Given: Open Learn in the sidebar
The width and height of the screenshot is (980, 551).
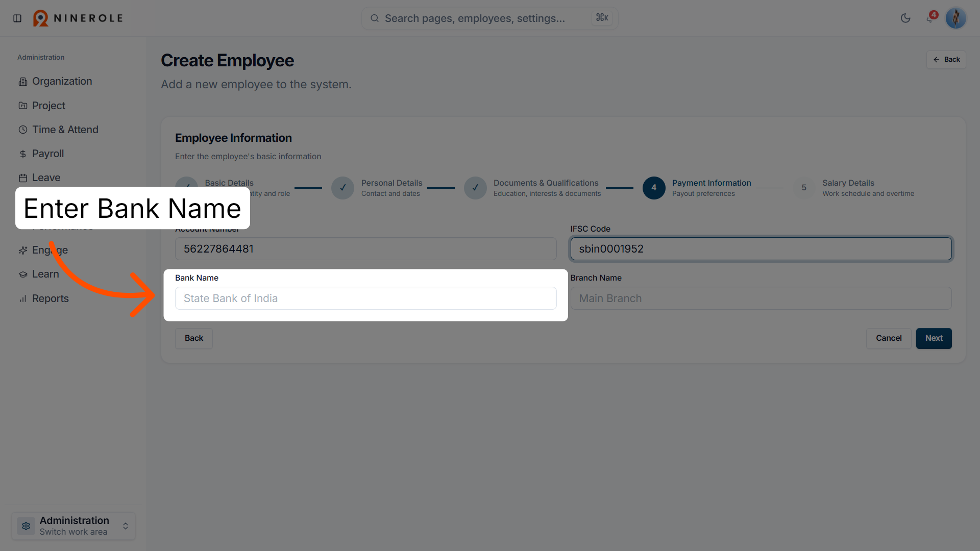Looking at the screenshot, I should 45,274.
